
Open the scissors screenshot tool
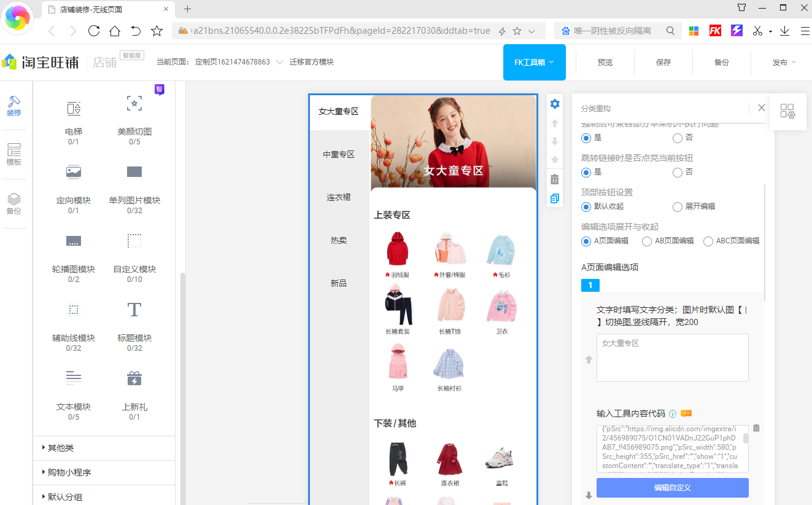(757, 31)
